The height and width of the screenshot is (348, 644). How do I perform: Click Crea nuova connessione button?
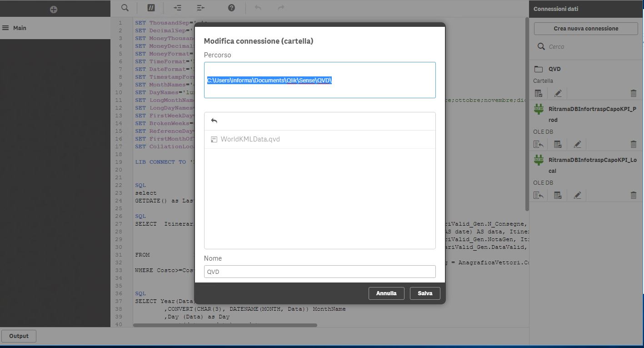[586, 28]
